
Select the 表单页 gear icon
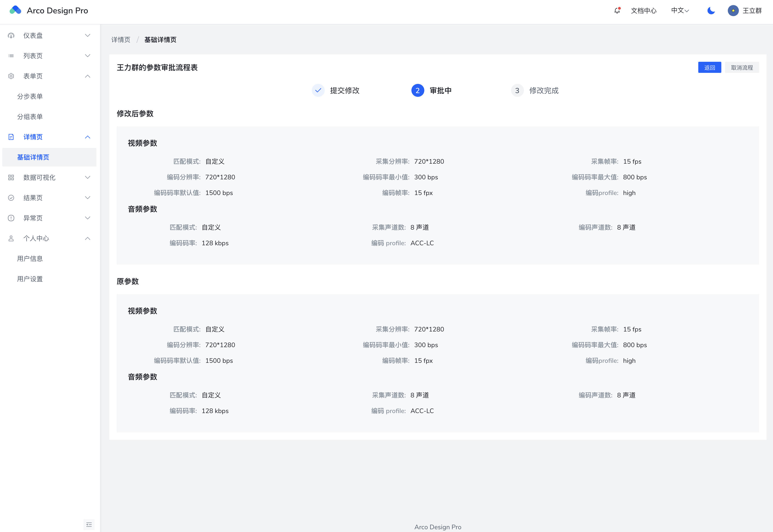(11, 76)
